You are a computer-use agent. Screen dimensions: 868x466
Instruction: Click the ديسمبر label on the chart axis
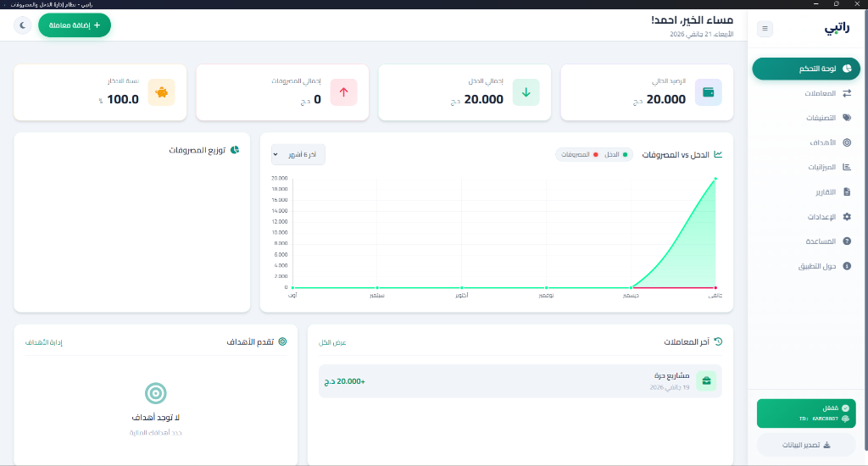click(631, 296)
